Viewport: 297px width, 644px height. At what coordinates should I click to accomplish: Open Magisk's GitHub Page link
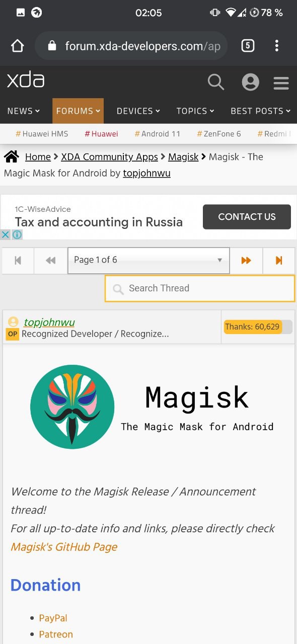click(64, 547)
